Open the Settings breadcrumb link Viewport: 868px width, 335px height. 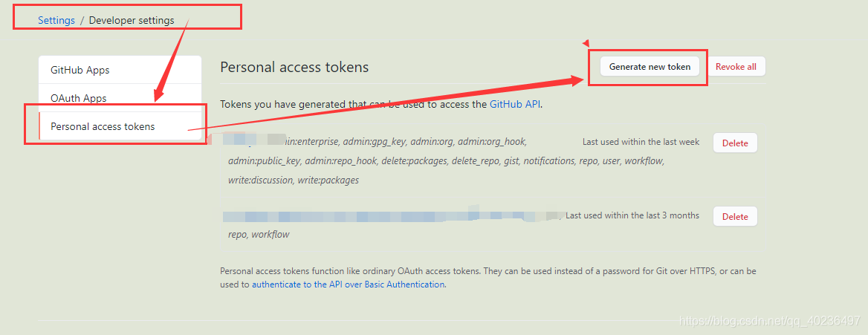(56, 21)
